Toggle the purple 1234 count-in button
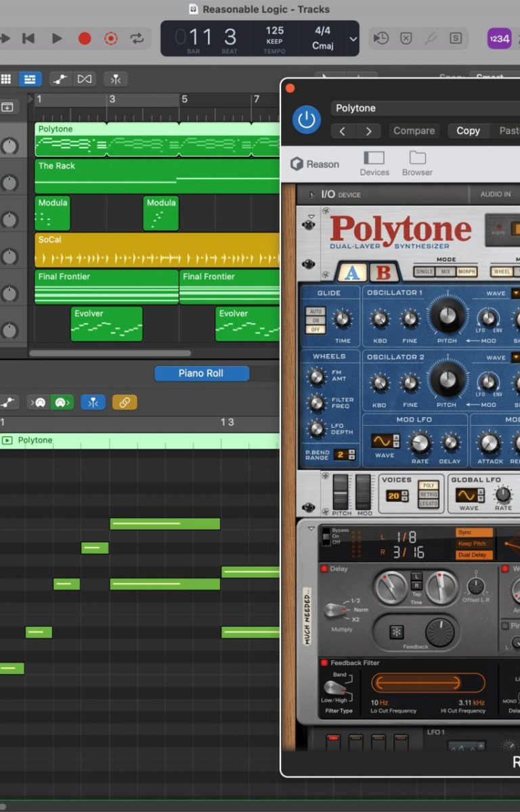 click(499, 39)
